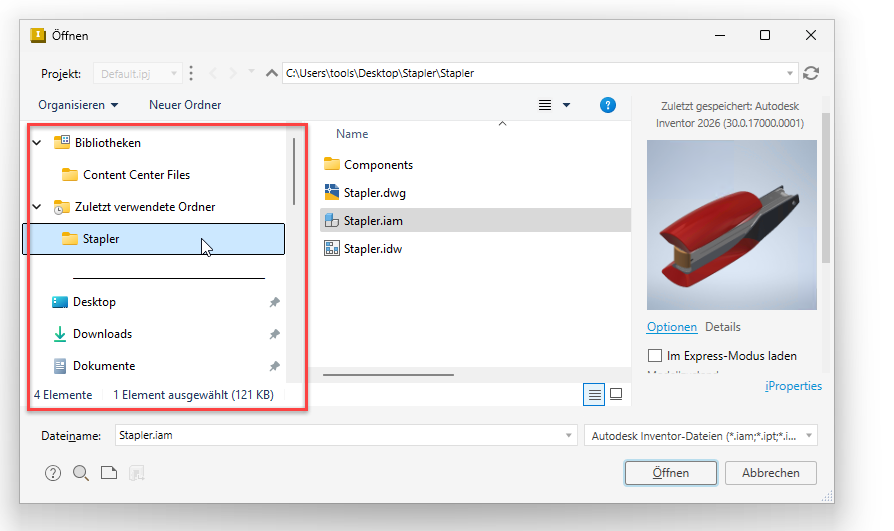Select the Stapler.dwg file name
This screenshot has width=894, height=531.
(x=375, y=193)
